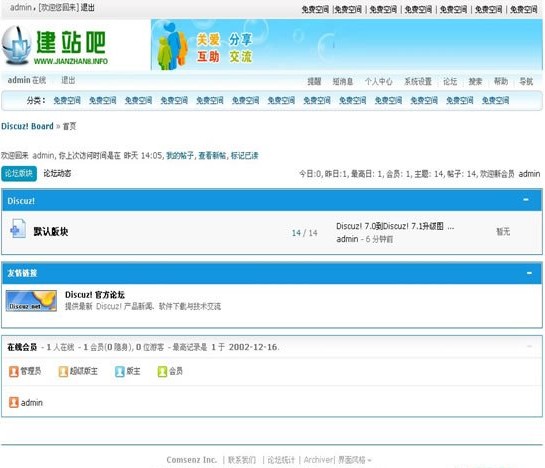The height and width of the screenshot is (468, 545).
Task: Open online user admin profile
Action: 32,403
